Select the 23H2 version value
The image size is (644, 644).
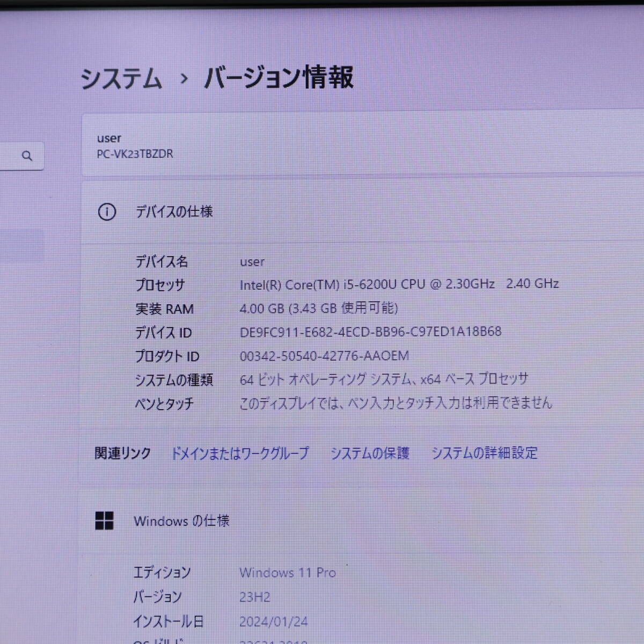click(255, 597)
